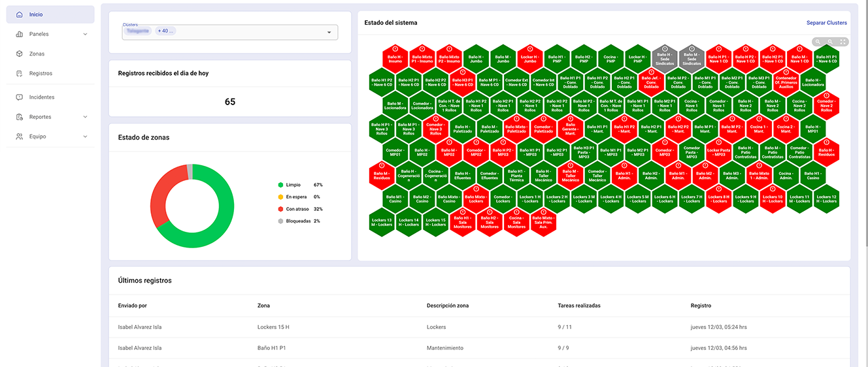Expand the Paneles submenu chevron
Viewport: 868px width, 367px height.
click(85, 34)
